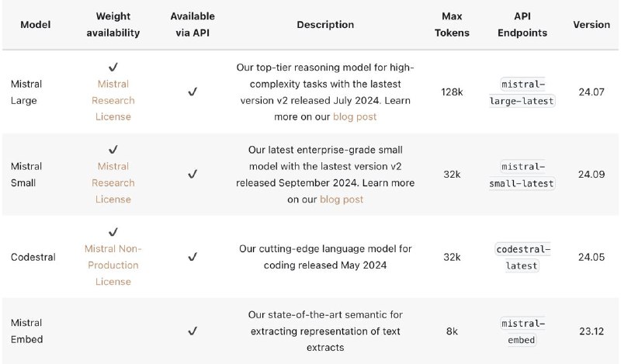Select the codestral-latest endpoint code
The image size is (621, 364).
click(x=522, y=258)
